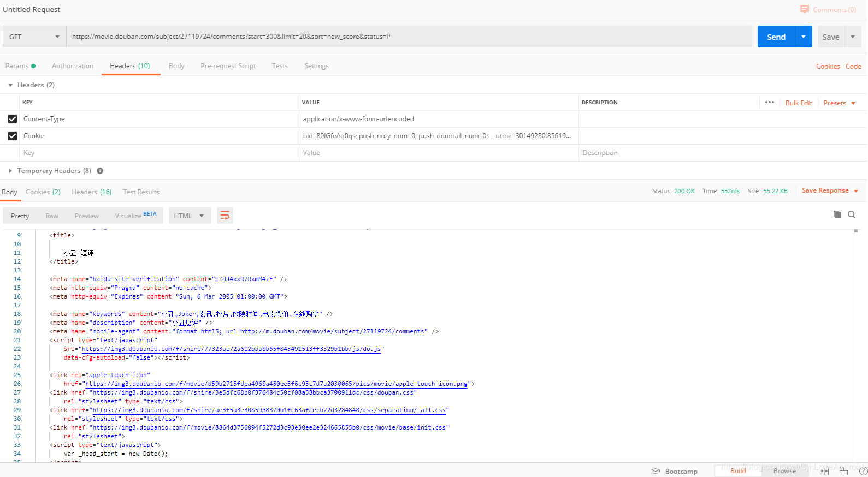
Task: Open the request Settings tab
Action: [316, 66]
